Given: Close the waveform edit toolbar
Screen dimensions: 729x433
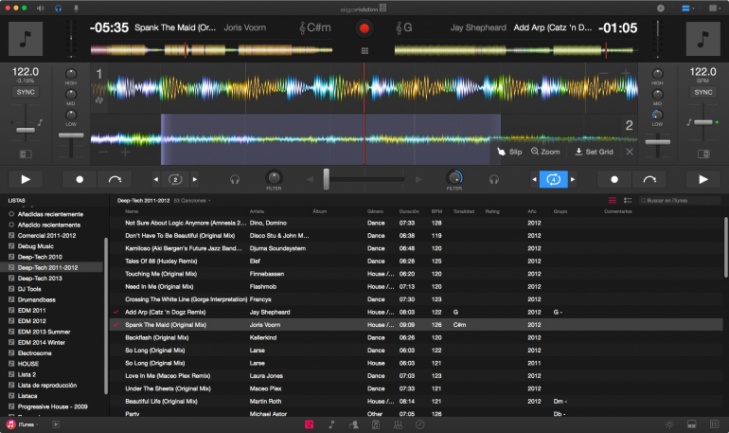Looking at the screenshot, I should (x=630, y=152).
